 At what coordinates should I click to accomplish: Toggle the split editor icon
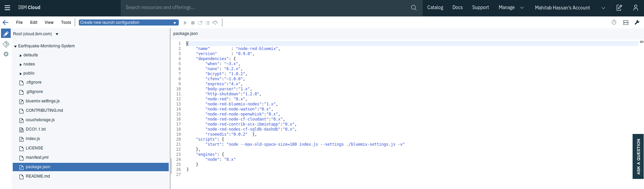(x=626, y=22)
